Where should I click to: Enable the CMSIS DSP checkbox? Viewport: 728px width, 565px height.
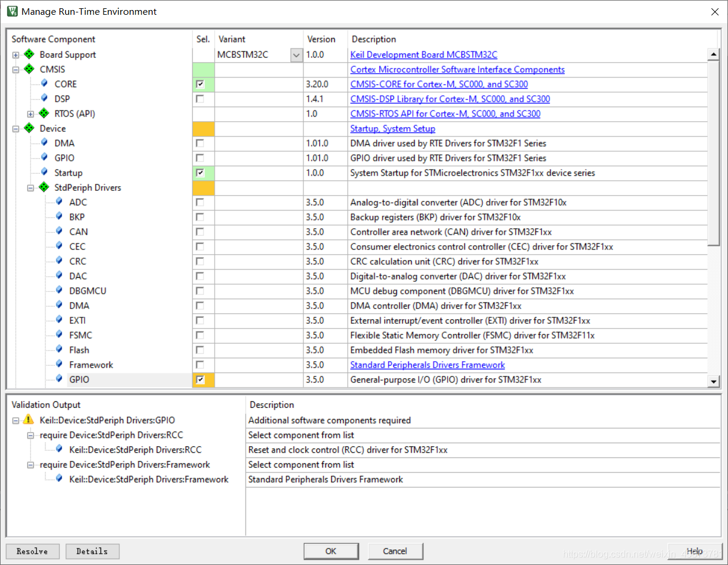[x=200, y=99]
